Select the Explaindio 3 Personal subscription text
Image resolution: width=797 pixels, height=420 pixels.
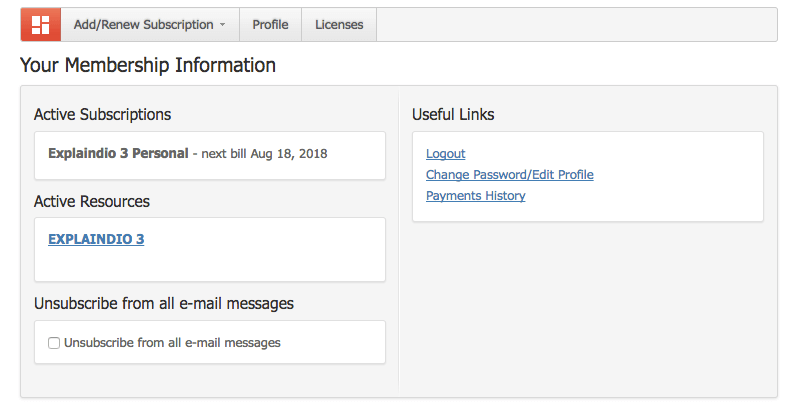[118, 153]
